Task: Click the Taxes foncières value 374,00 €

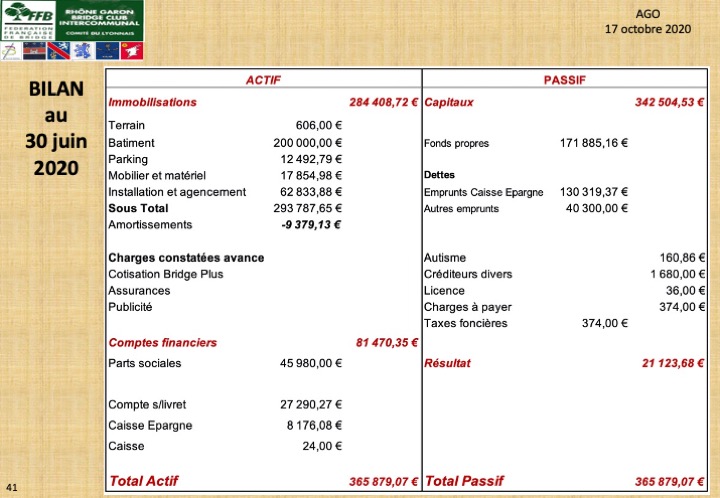Action: (605, 323)
